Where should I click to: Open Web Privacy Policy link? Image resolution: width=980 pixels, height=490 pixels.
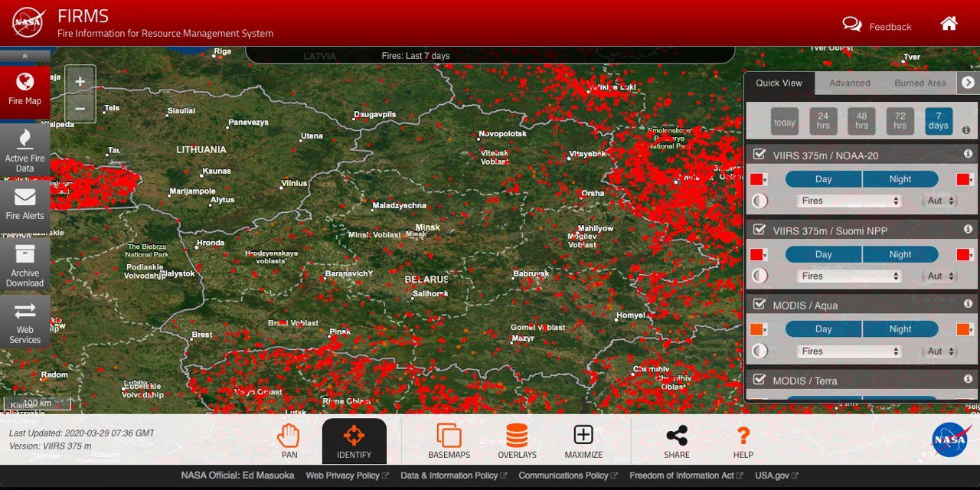pyautogui.click(x=347, y=475)
